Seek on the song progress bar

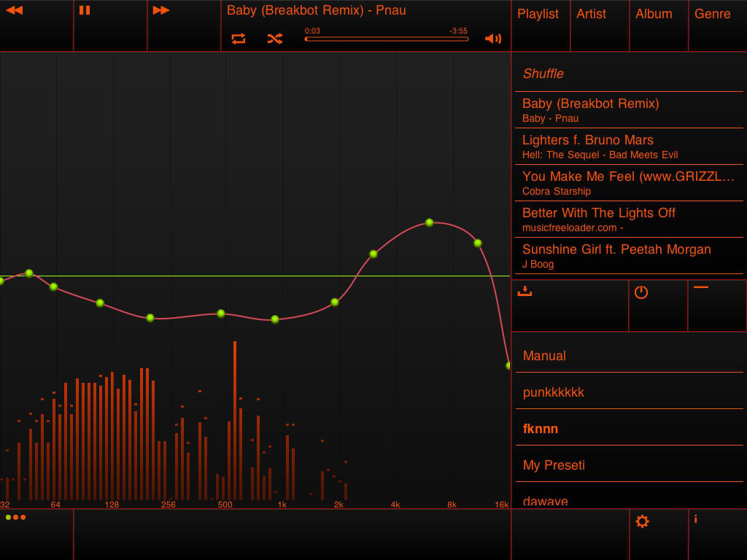coord(387,39)
